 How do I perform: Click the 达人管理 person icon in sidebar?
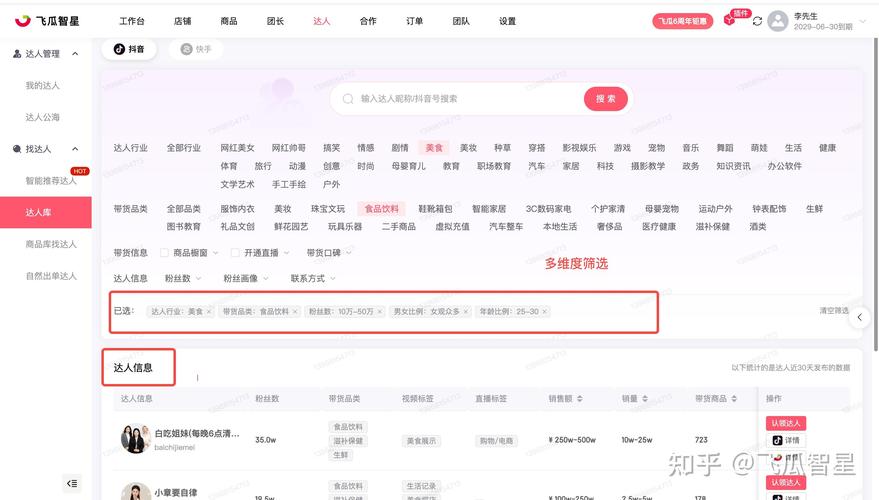click(17, 54)
